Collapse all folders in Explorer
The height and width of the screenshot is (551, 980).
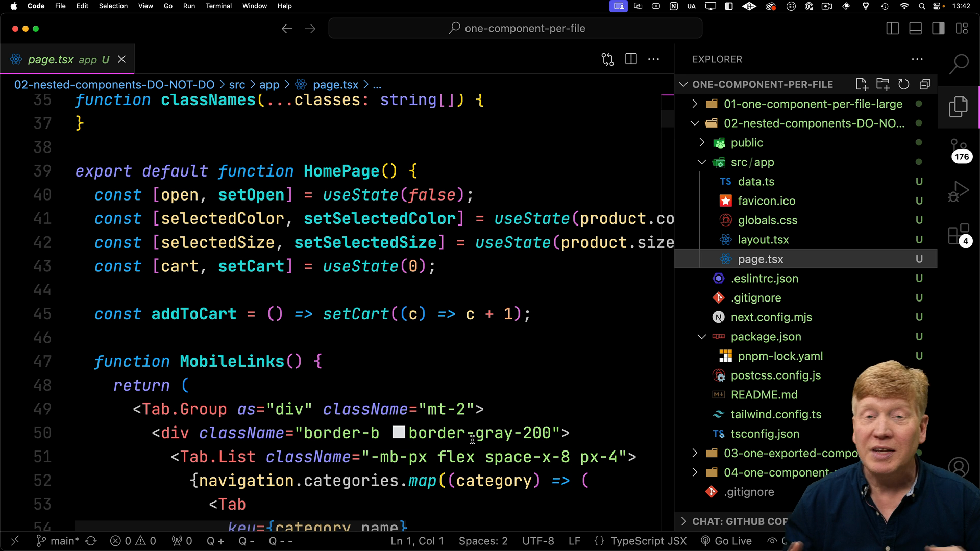pos(925,84)
